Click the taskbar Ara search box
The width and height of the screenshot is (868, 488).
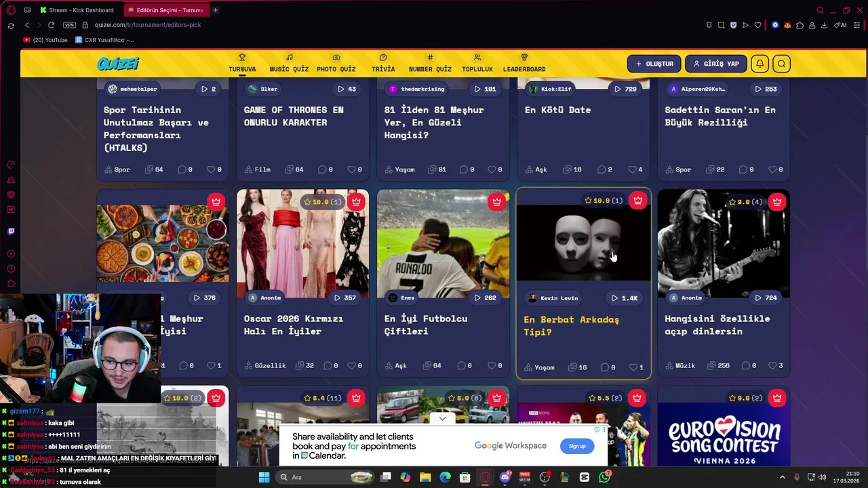(x=326, y=477)
